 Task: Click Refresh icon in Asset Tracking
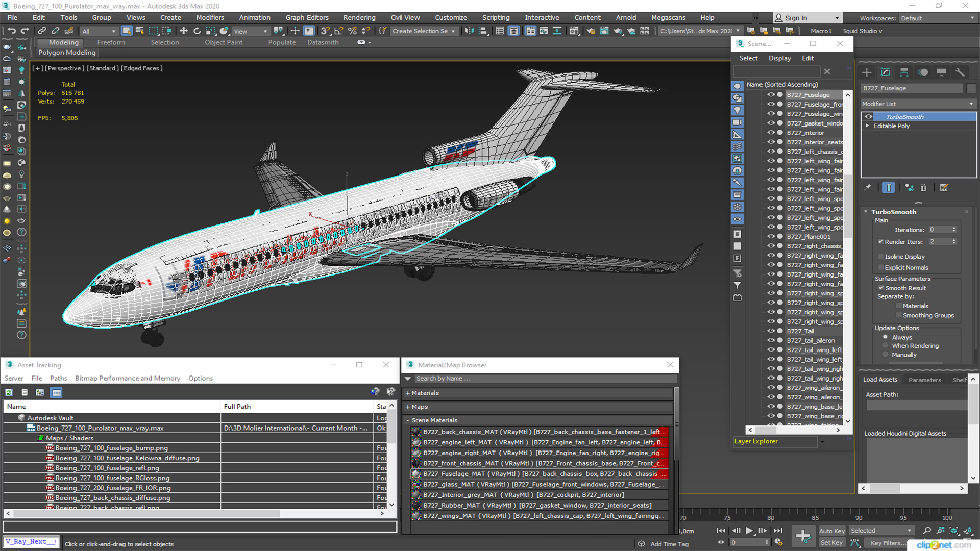9,392
